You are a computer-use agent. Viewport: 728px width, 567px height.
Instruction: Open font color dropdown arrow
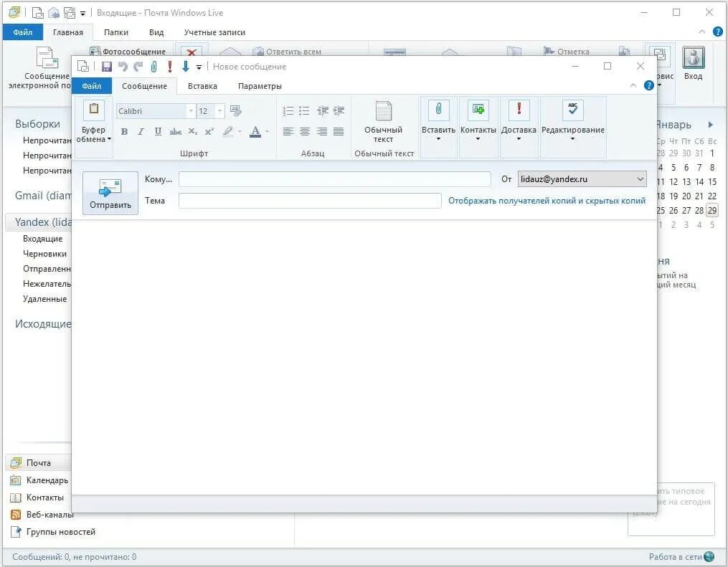[267, 132]
